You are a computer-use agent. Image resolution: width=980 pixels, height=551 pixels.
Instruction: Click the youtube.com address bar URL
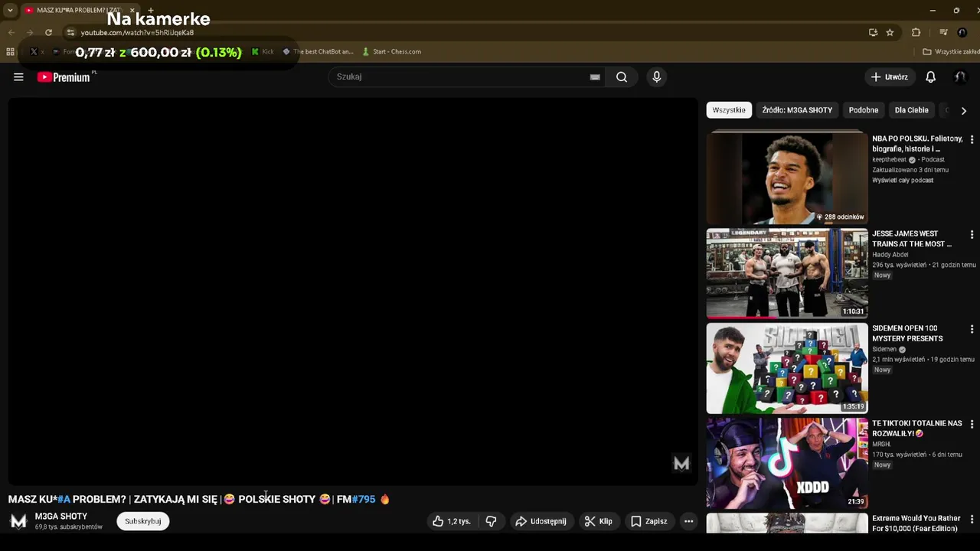pos(137,33)
